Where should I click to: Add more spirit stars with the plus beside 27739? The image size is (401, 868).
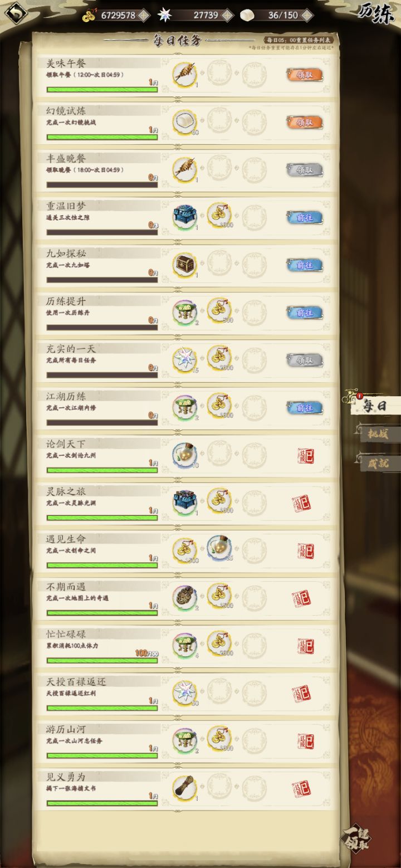[227, 16]
